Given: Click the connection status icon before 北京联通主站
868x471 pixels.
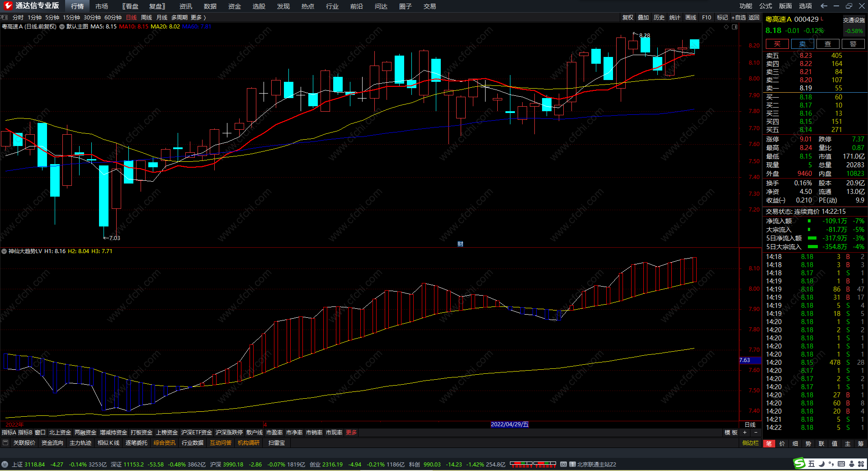Looking at the screenshot, I should (564, 464).
